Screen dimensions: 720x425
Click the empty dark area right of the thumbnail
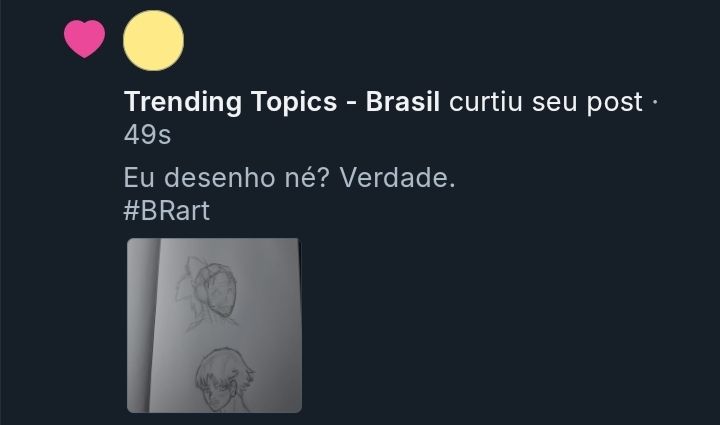pyautogui.click(x=505, y=325)
